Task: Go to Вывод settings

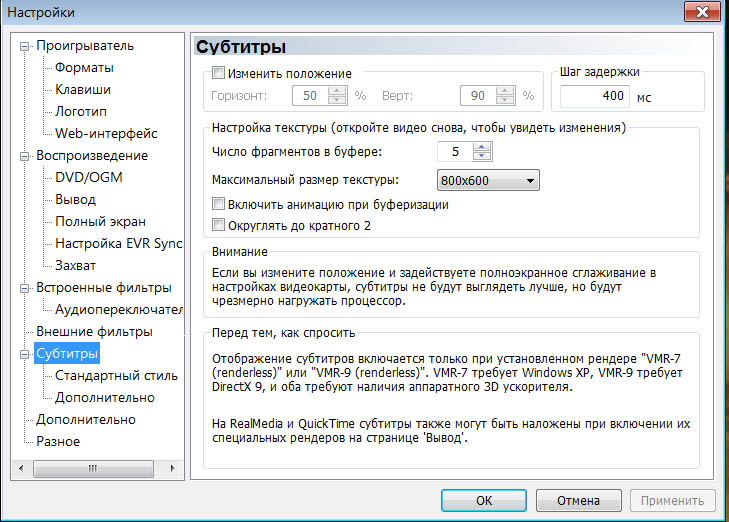Action: [x=75, y=199]
